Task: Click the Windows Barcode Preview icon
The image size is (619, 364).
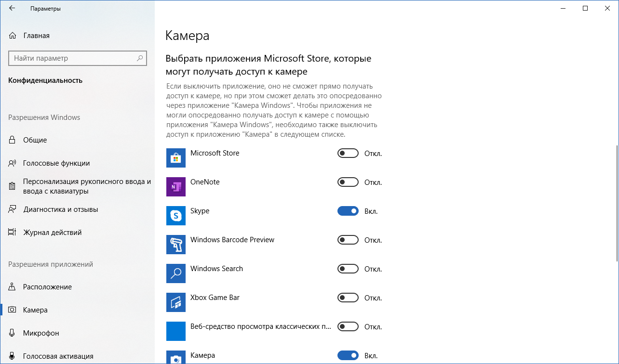Action: click(x=176, y=245)
